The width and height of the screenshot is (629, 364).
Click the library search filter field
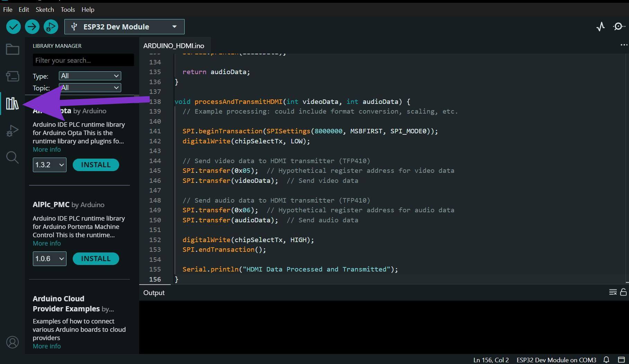pos(83,60)
